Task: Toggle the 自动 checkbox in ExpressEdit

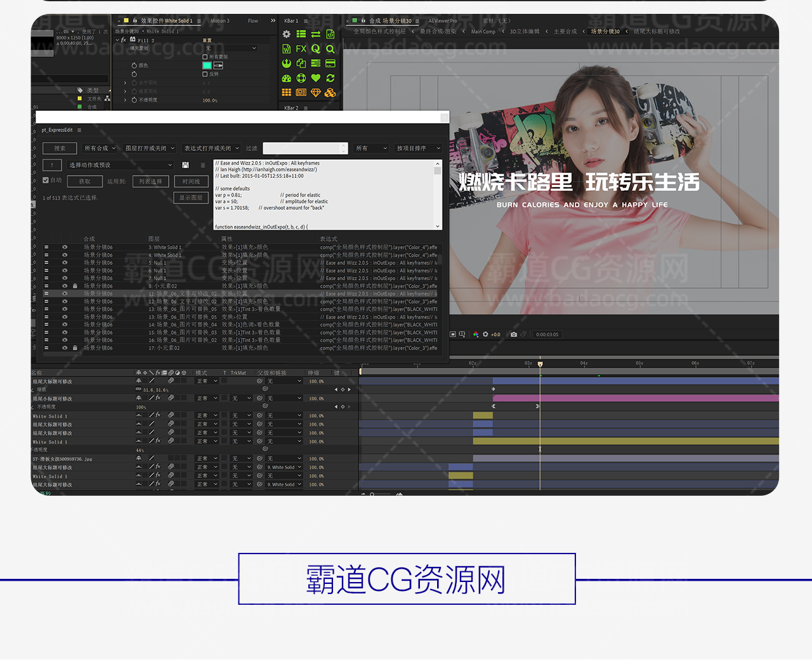Action: pyautogui.click(x=46, y=181)
